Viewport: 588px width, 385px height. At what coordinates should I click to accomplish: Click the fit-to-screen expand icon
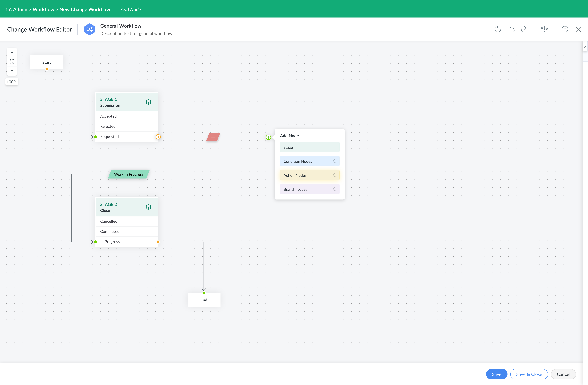tap(12, 62)
